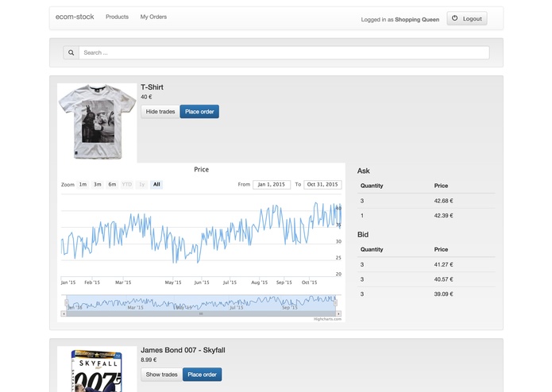Focus the Search input field

(284, 52)
